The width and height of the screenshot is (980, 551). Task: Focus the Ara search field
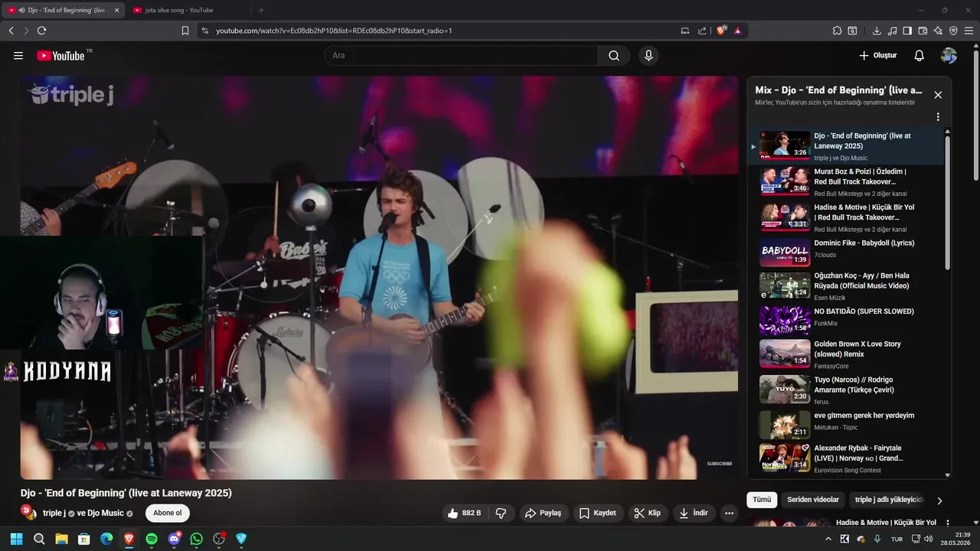461,56
